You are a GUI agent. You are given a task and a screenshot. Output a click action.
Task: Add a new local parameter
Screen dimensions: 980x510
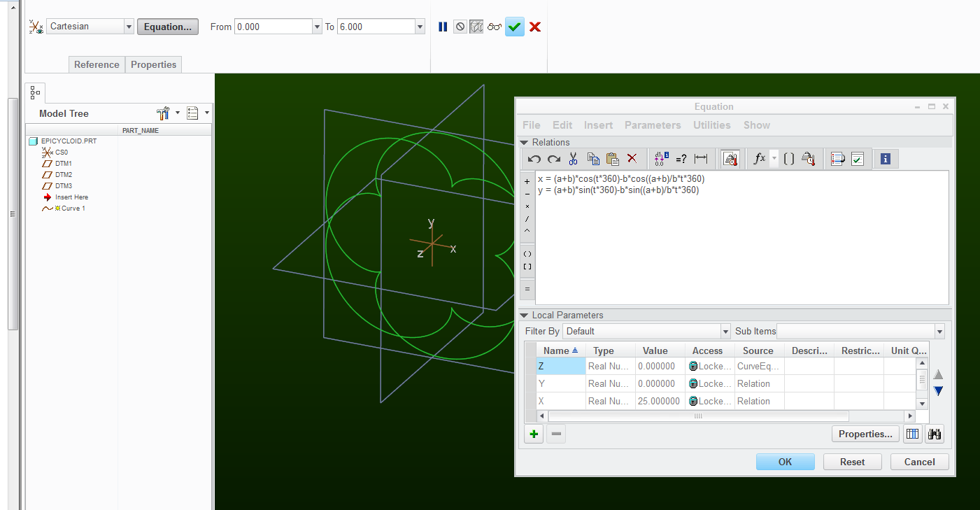coord(534,434)
